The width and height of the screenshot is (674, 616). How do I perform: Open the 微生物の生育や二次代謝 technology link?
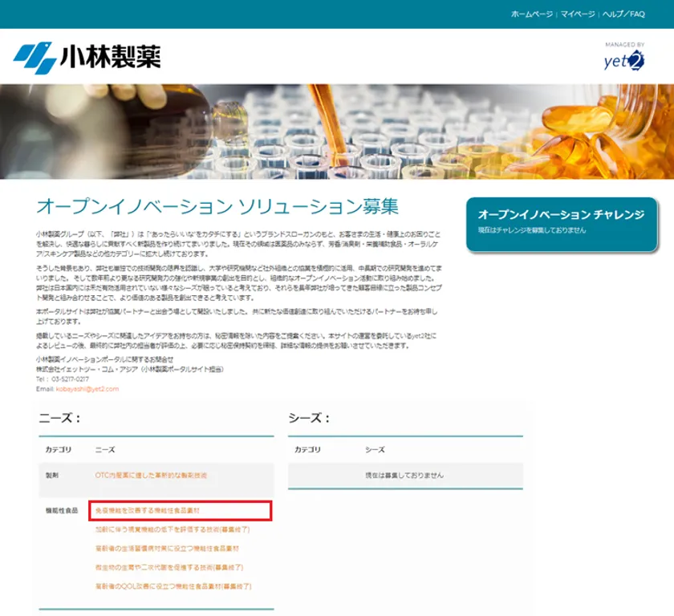(x=169, y=567)
